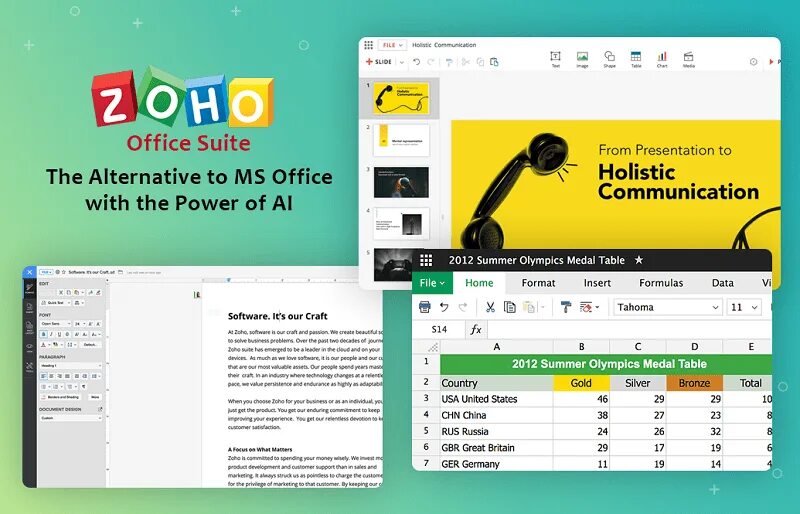This screenshot has height=514, width=800.
Task: Select column A header in the spreadsheet
Action: pos(496,347)
